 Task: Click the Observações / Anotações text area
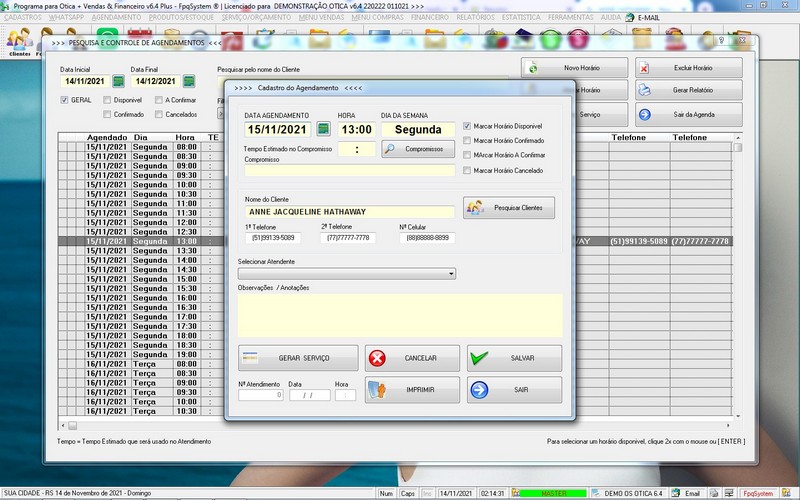pyautogui.click(x=400, y=315)
